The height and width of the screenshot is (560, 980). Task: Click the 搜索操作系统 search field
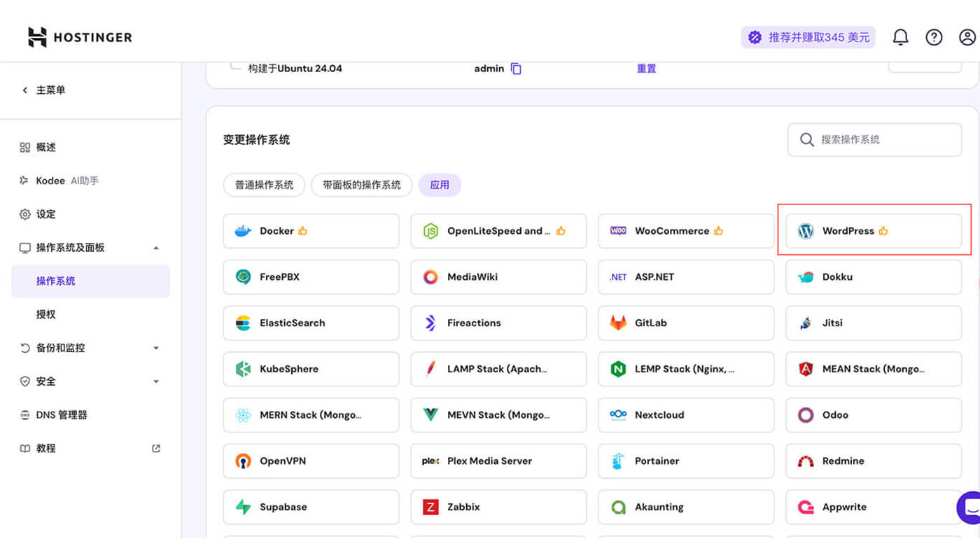(x=875, y=140)
